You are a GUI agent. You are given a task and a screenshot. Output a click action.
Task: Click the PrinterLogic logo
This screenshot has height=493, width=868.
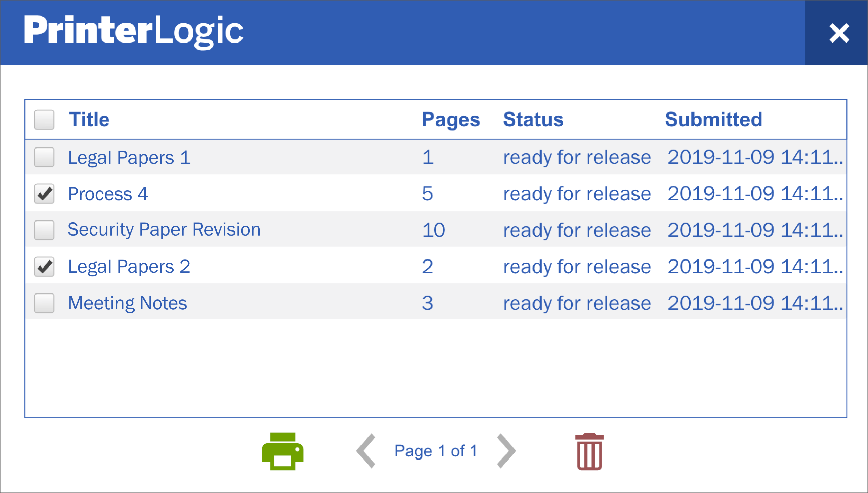(133, 31)
